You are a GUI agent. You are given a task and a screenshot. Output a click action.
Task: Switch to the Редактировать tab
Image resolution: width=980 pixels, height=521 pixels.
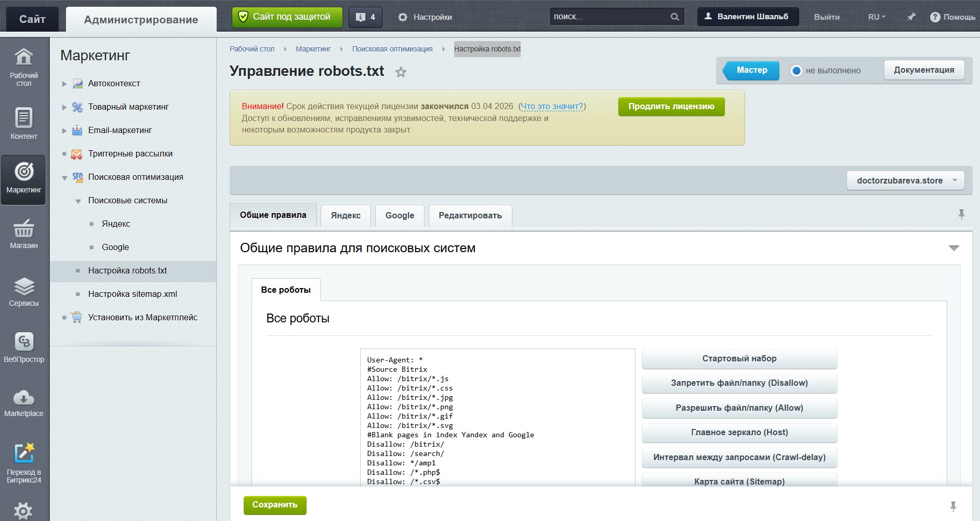[x=470, y=215]
